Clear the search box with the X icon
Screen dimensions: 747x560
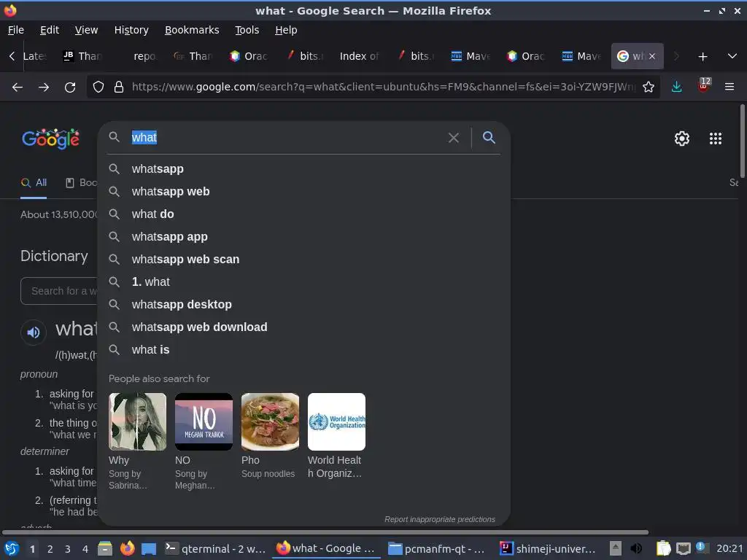454,138
